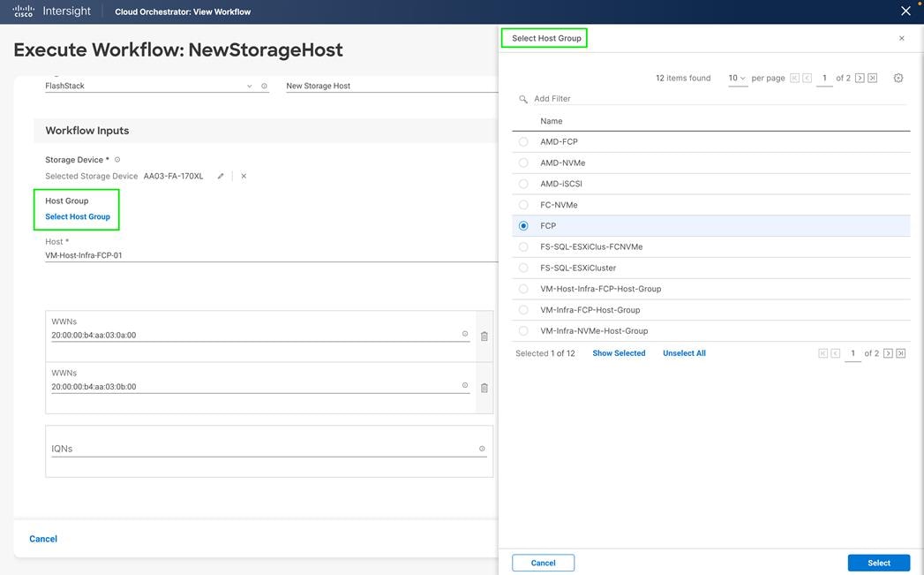This screenshot has width=924, height=575.
Task: Open table settings with the gear icon
Action: tap(898, 78)
